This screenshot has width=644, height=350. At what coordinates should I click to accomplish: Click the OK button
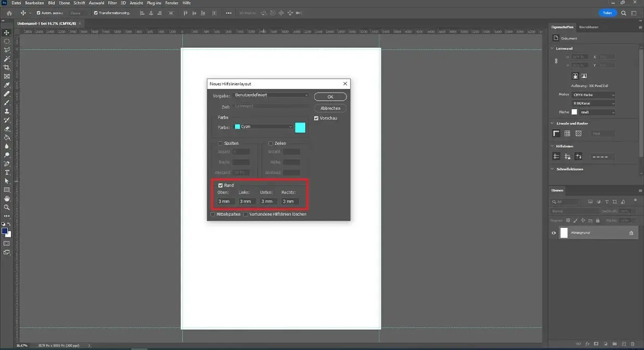pos(330,96)
